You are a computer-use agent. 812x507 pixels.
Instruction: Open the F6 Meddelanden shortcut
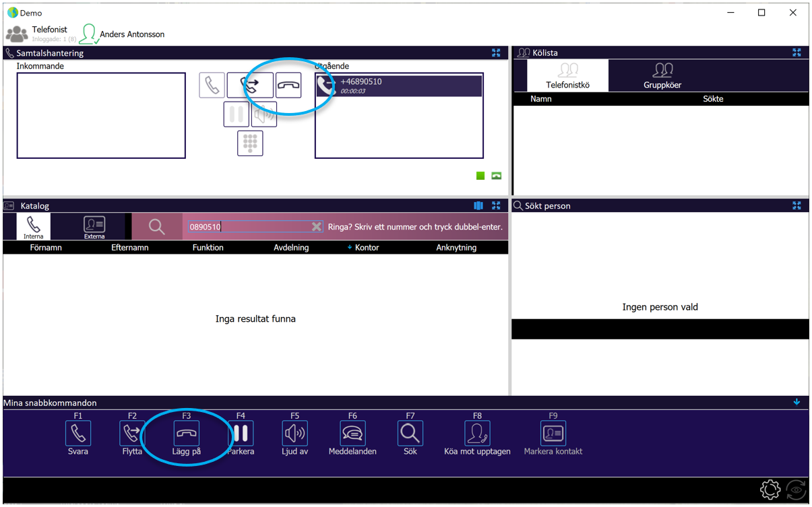point(352,434)
